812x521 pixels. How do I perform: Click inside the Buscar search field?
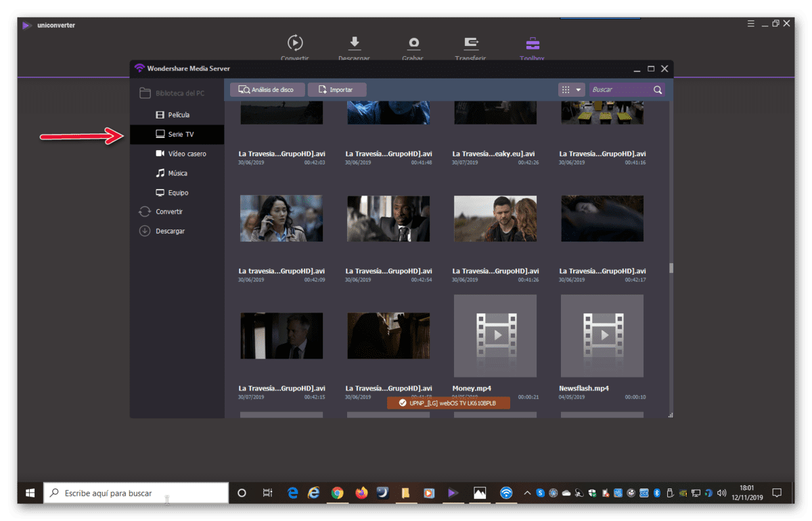pyautogui.click(x=621, y=89)
